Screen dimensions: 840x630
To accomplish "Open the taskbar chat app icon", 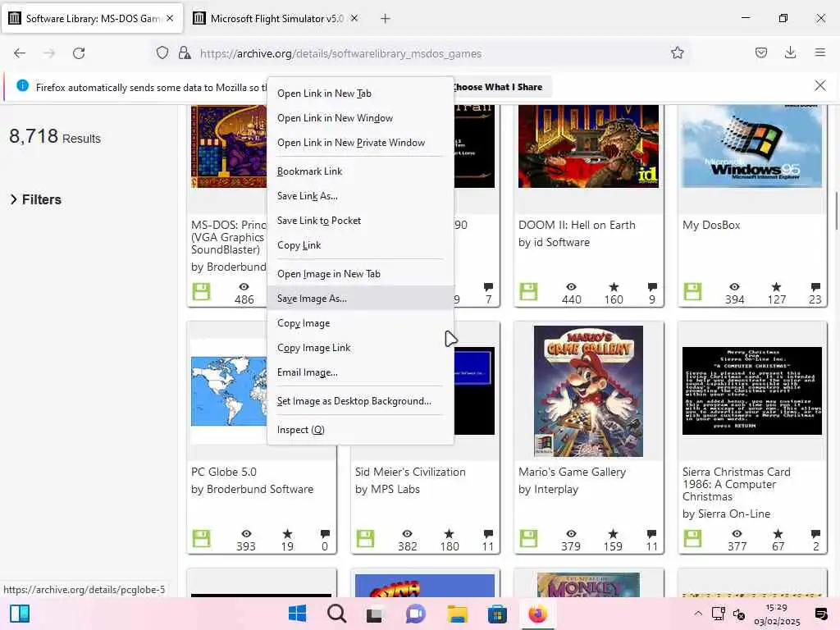I will point(416,614).
